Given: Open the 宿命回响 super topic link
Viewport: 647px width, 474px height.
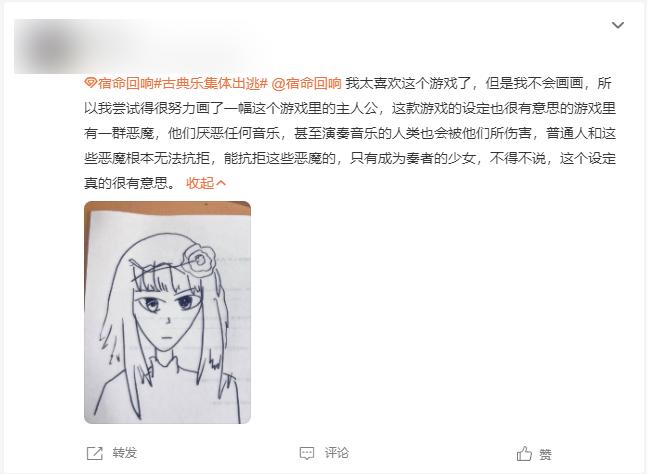Looking at the screenshot, I should point(125,83).
